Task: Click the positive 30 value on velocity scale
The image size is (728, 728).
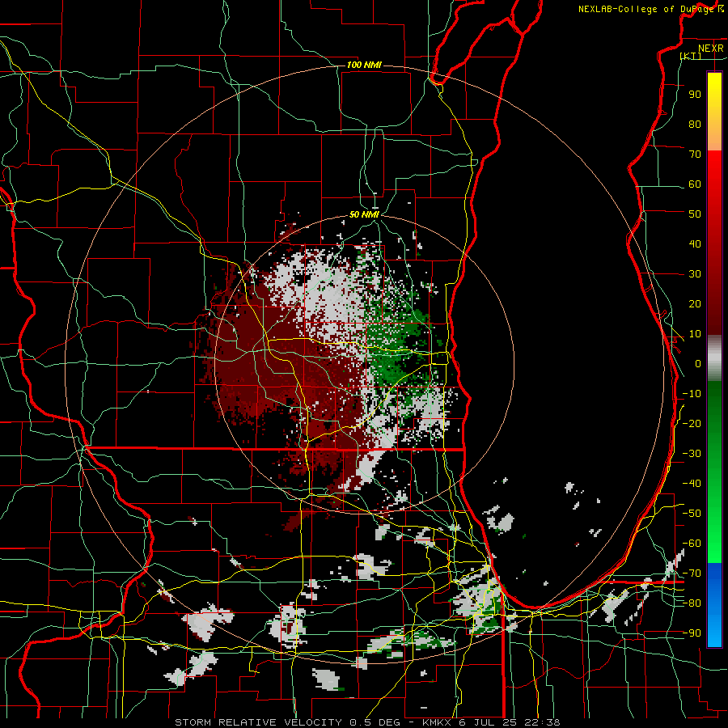Action: [695, 274]
